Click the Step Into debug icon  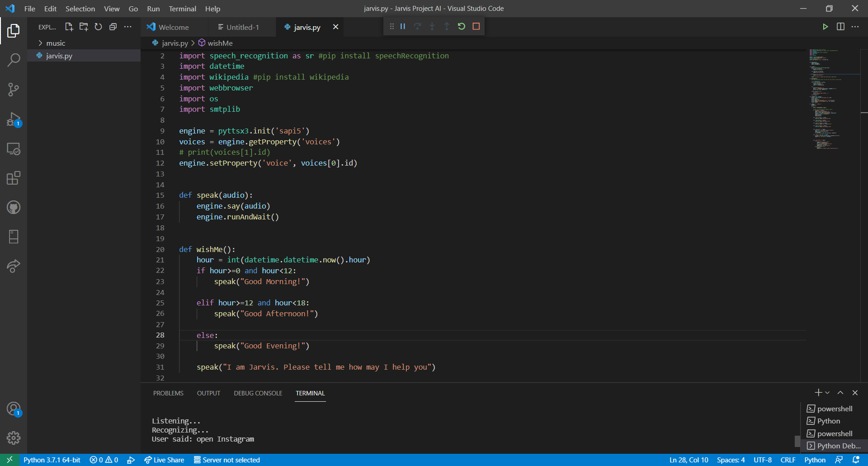point(432,26)
